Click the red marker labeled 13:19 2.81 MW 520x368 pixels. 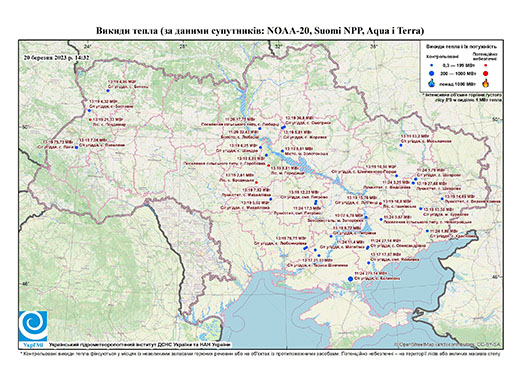pos(256,182)
